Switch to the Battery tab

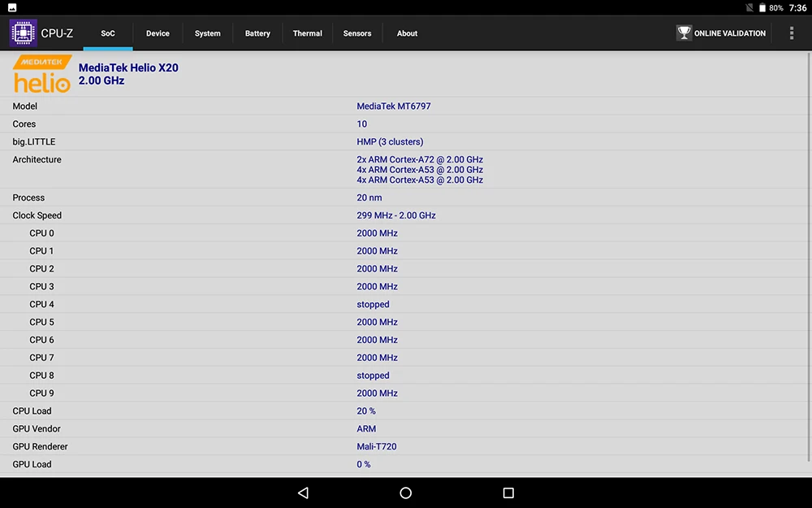click(257, 33)
